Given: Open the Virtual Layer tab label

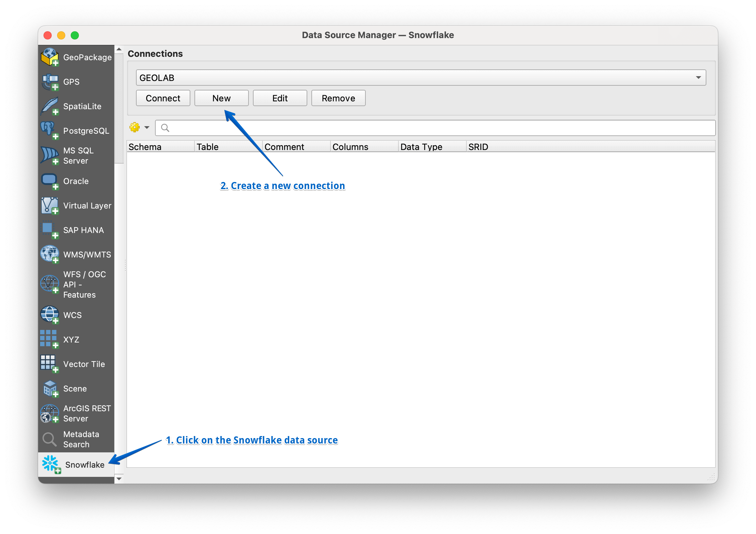Looking at the screenshot, I should click(x=87, y=206).
